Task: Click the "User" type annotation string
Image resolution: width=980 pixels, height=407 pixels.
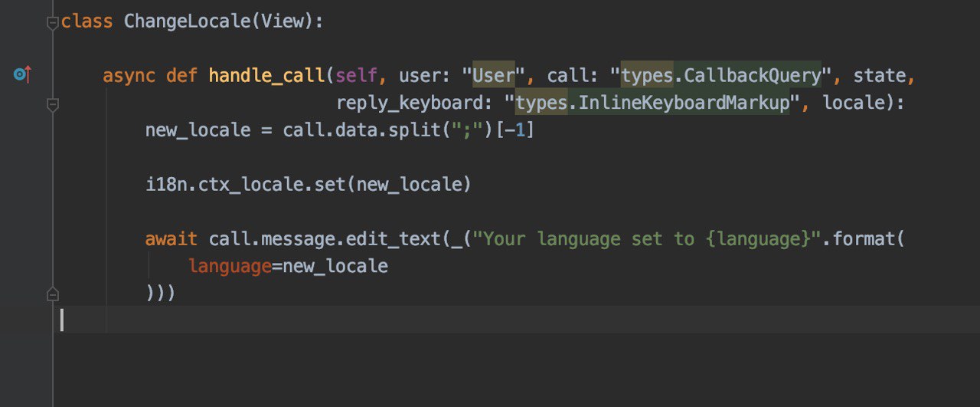Action: (494, 76)
